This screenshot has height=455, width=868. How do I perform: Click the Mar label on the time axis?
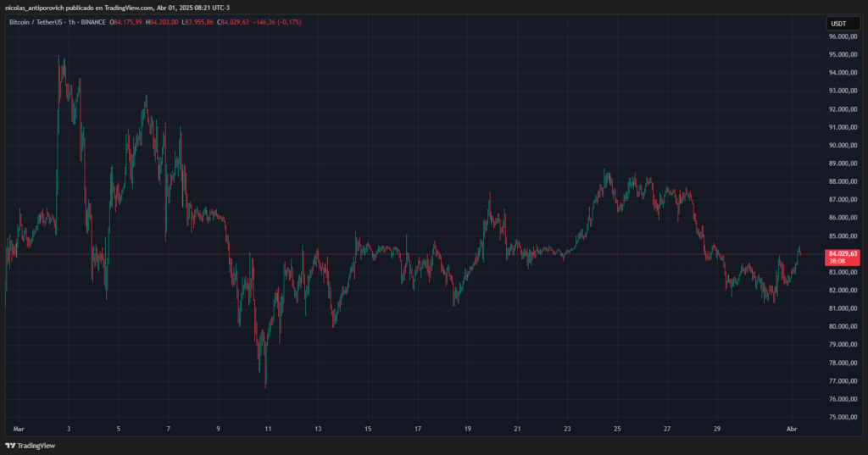[19, 429]
